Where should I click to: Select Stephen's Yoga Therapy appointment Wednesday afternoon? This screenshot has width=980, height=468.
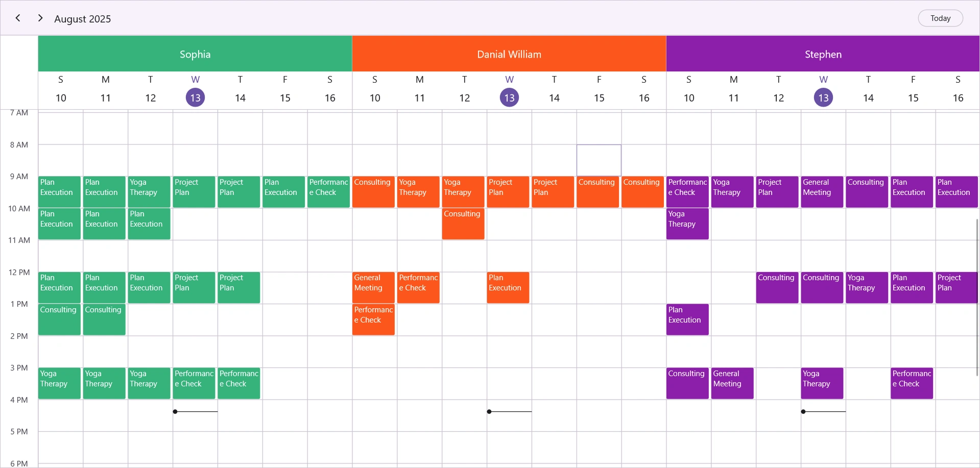tap(822, 383)
